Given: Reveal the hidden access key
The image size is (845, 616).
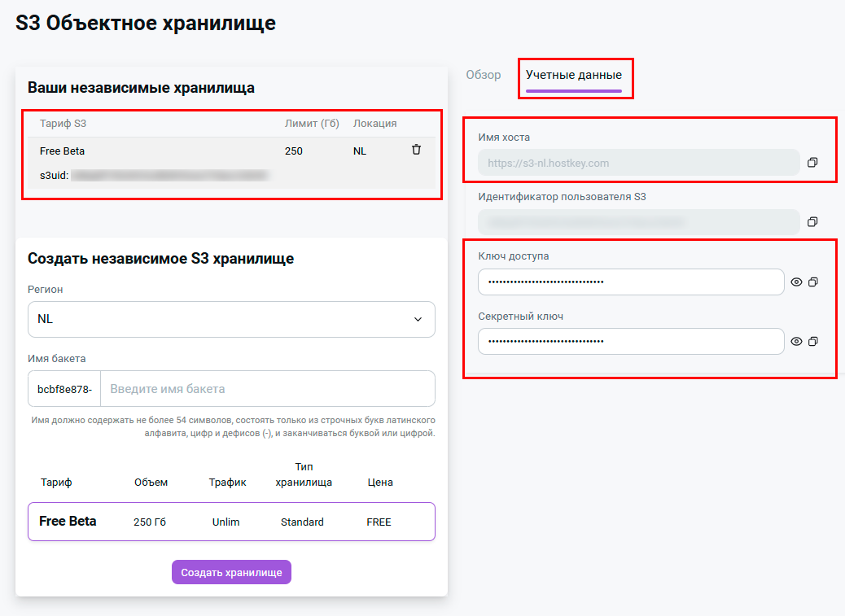Looking at the screenshot, I should coord(796,282).
